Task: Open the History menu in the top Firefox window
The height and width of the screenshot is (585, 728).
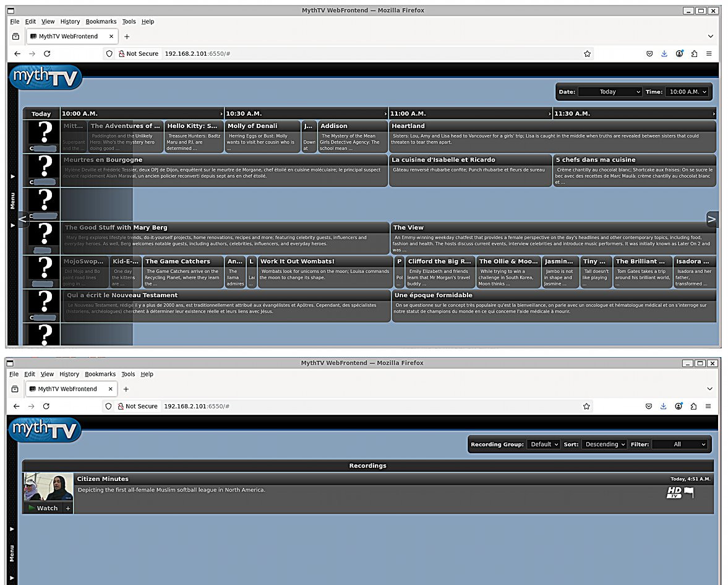Action: pyautogui.click(x=70, y=22)
